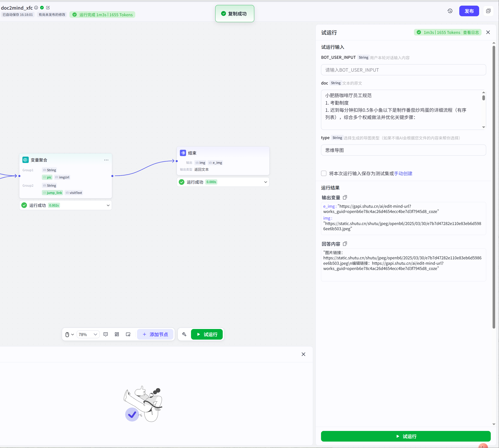Viewport: 499px width, 448px height.
Task: Click the 添加节点 add node button
Action: click(155, 334)
